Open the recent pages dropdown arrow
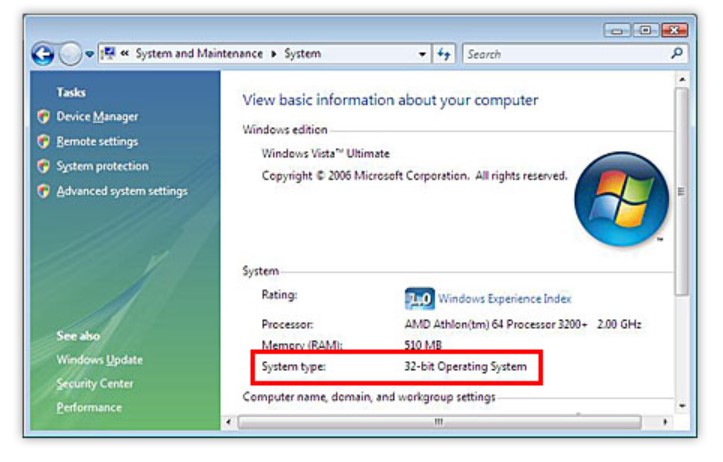 click(89, 54)
